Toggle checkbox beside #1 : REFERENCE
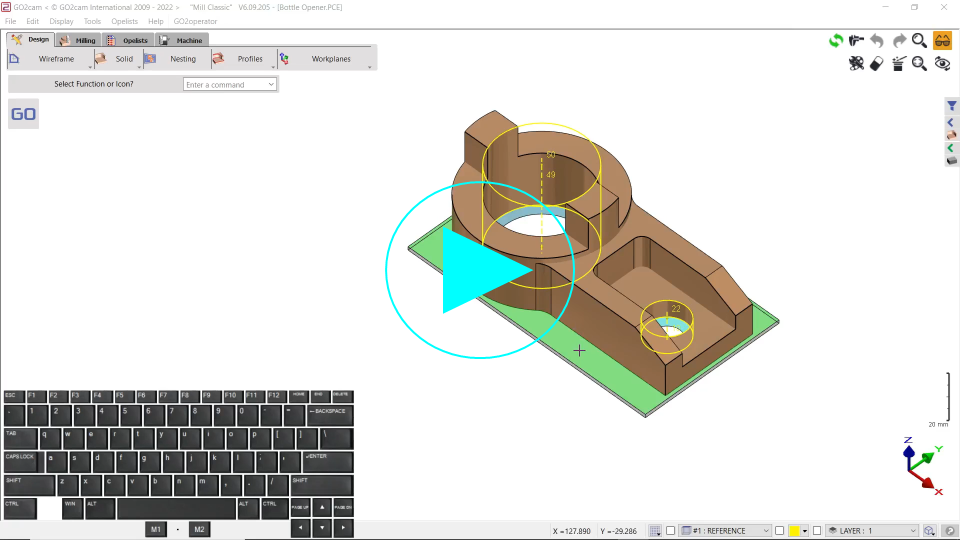960x540 pixels. (x=671, y=531)
